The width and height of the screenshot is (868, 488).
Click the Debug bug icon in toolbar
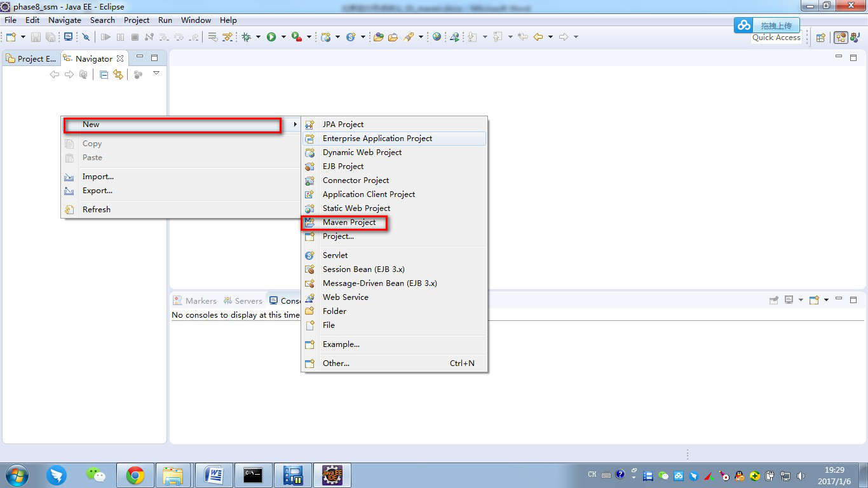point(247,37)
